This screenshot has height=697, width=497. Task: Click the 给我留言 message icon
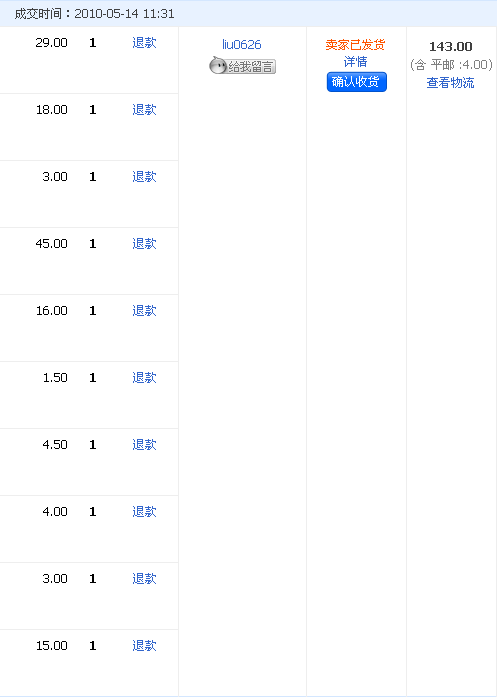[x=242, y=66]
